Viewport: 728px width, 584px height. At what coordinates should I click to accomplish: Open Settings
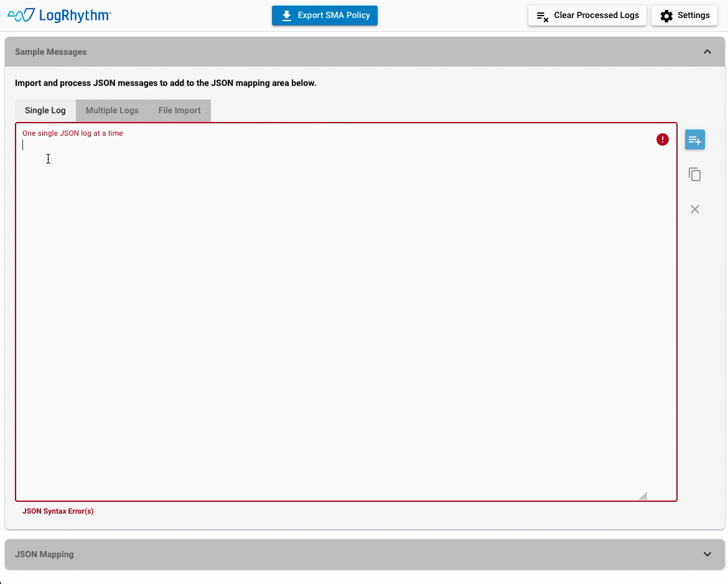point(684,15)
